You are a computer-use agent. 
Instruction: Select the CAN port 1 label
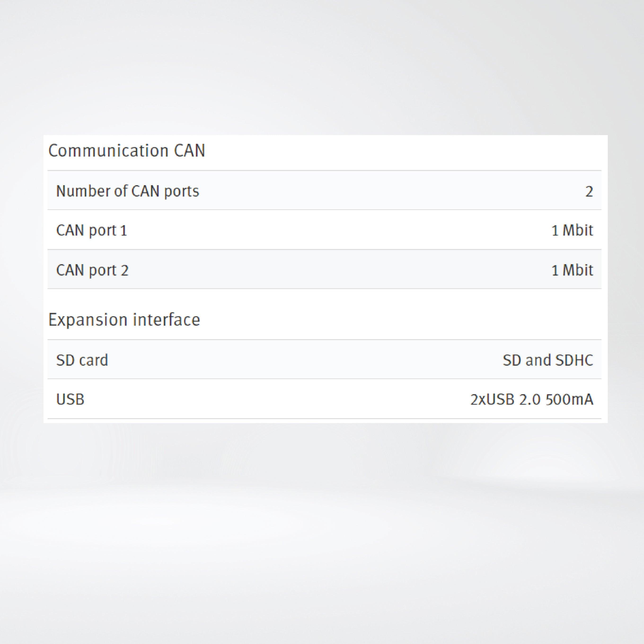(91, 230)
